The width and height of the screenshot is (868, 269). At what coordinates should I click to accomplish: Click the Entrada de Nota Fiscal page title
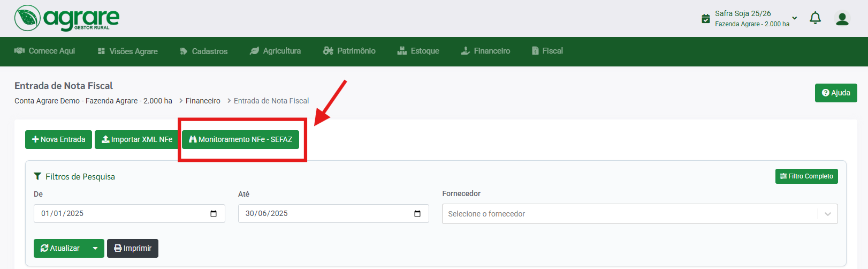pyautogui.click(x=64, y=86)
